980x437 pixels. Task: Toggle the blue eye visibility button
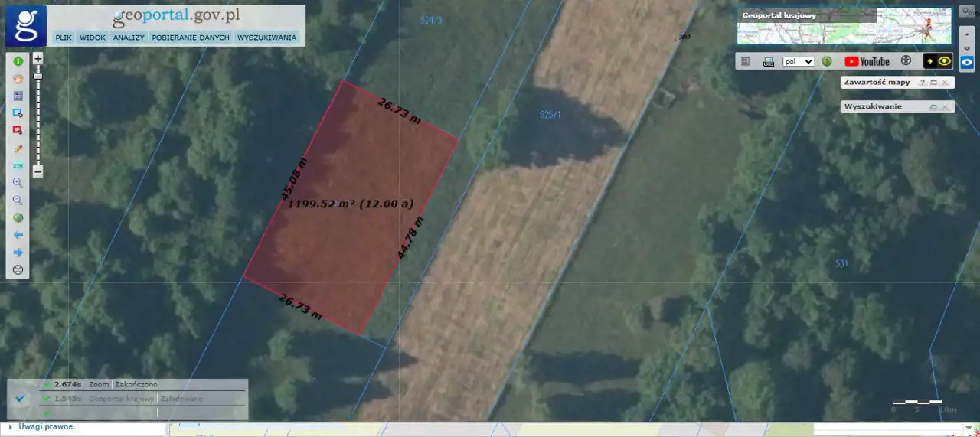pos(966,63)
